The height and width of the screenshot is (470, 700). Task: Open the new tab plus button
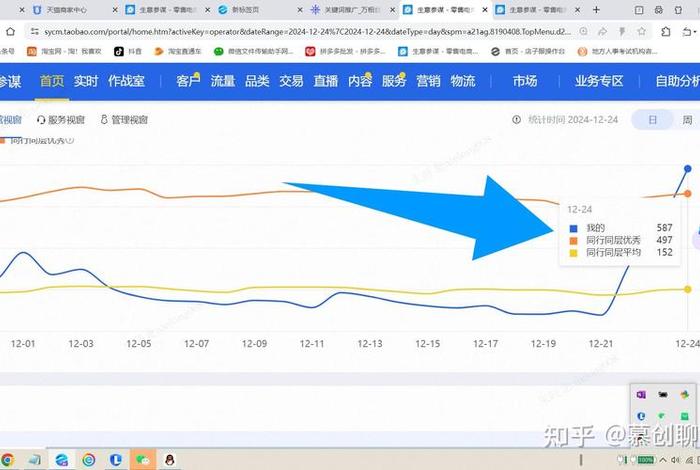pos(596,9)
